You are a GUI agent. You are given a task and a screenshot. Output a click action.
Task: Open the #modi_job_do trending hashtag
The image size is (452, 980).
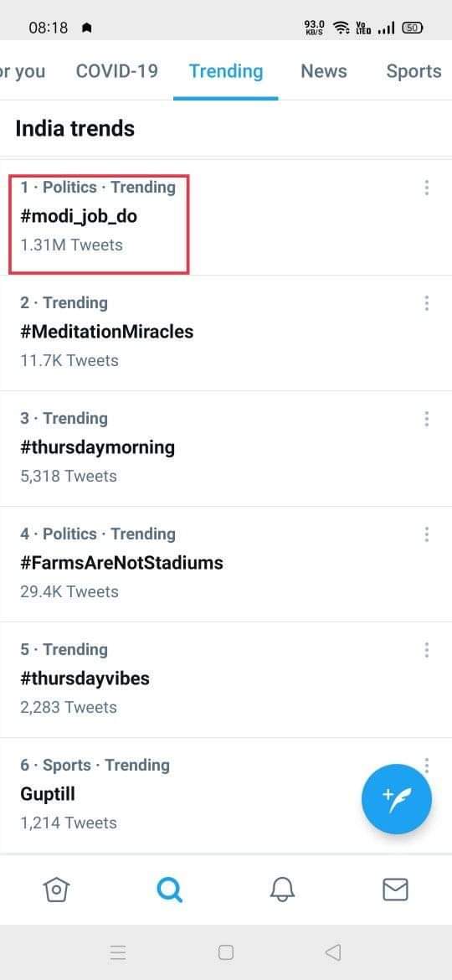point(79,217)
